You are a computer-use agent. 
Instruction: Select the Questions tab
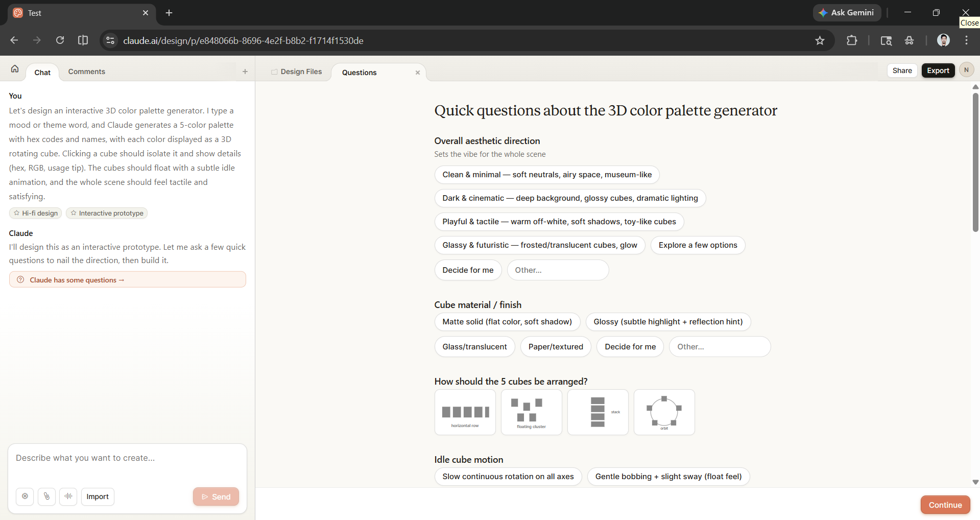pyautogui.click(x=360, y=73)
